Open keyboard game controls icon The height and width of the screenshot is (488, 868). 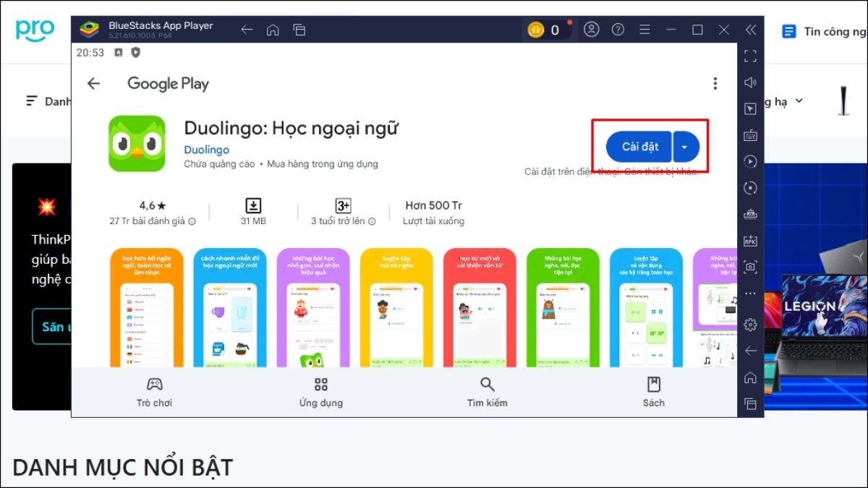tap(750, 135)
